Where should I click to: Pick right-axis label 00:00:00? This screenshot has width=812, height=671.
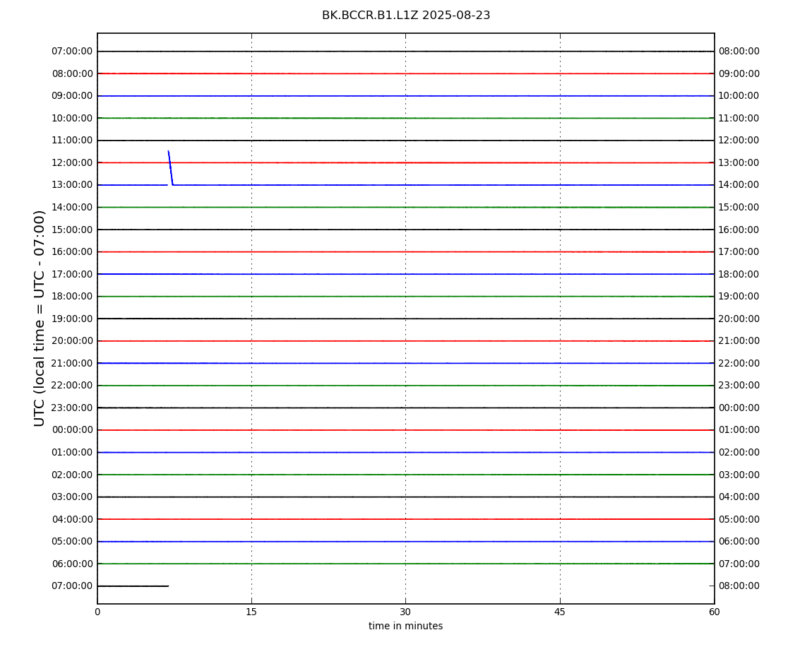point(739,408)
